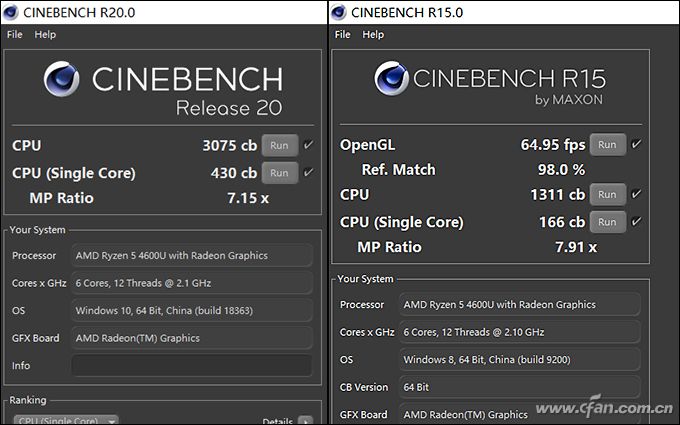Image resolution: width=680 pixels, height=425 pixels.
Task: Run the OpenGL test in Cinebench R15
Action: pos(607,144)
